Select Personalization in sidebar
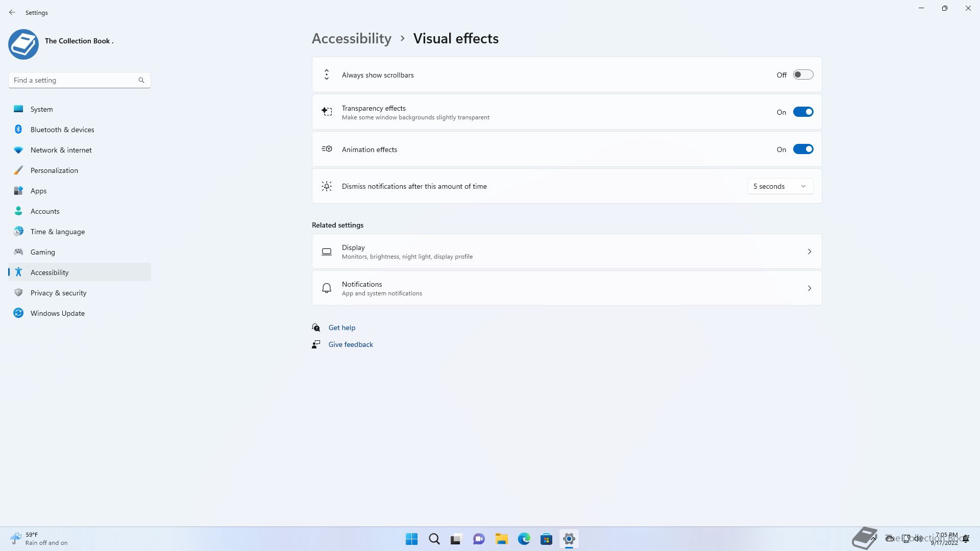 click(54, 170)
